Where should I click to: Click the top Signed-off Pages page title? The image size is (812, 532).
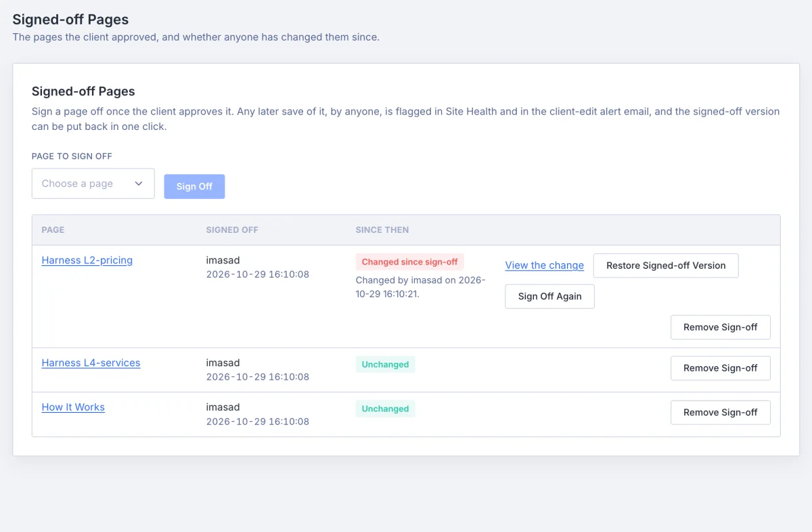70,20
